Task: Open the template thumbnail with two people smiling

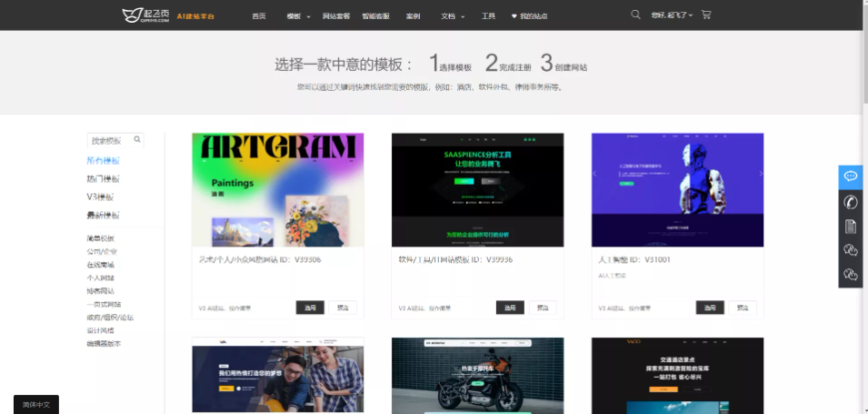Action: point(278,375)
